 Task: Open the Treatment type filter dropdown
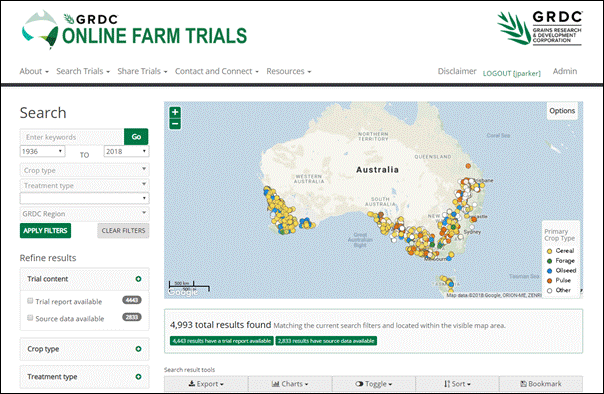tap(84, 185)
